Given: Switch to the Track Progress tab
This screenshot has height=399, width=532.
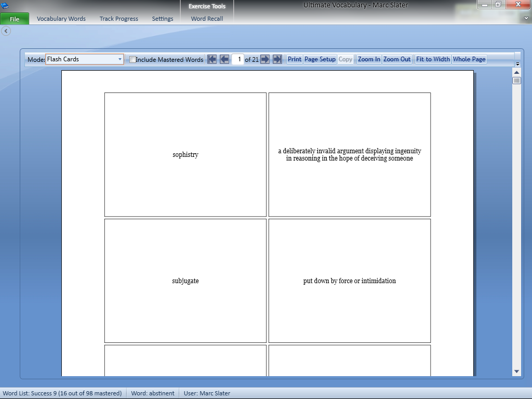Looking at the screenshot, I should (119, 19).
